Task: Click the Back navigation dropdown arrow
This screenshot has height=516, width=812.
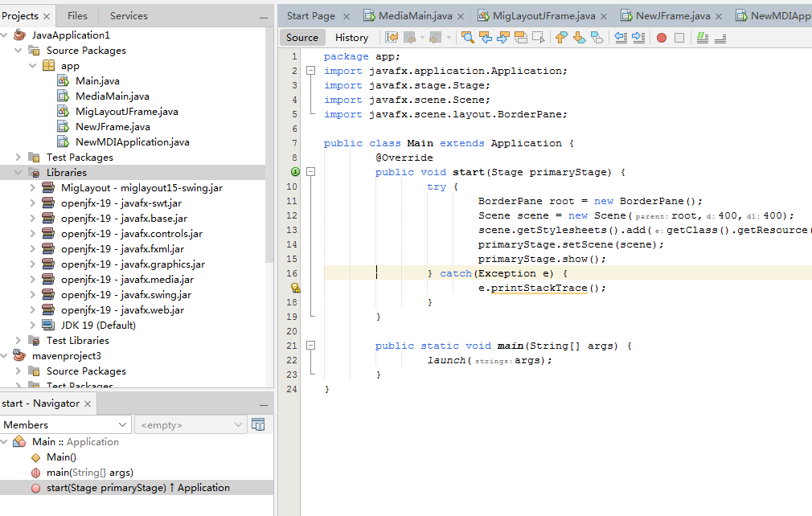Action: [422, 37]
